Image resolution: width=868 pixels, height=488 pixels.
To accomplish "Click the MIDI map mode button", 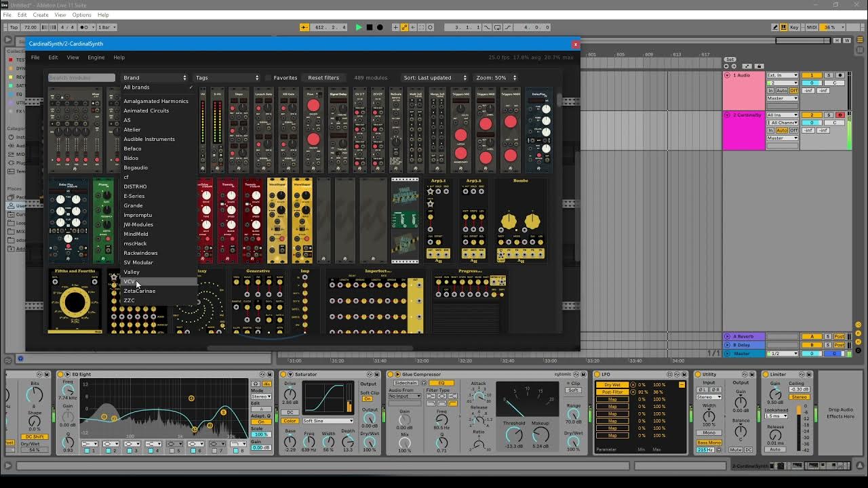I will coord(812,27).
